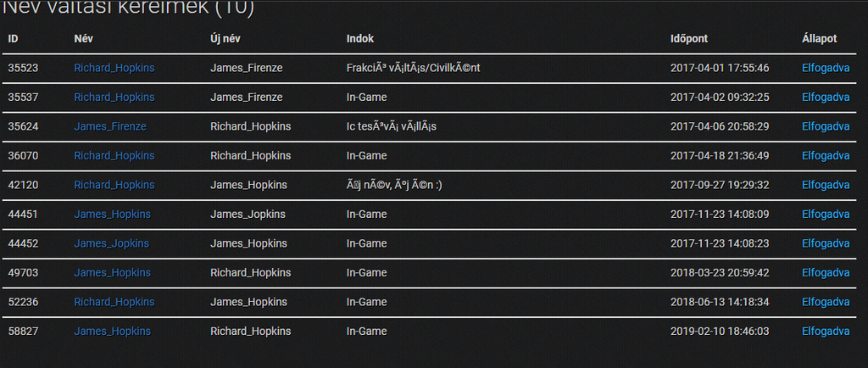Click the Állapot column header
Screen dimensions: 868x368
coord(820,39)
